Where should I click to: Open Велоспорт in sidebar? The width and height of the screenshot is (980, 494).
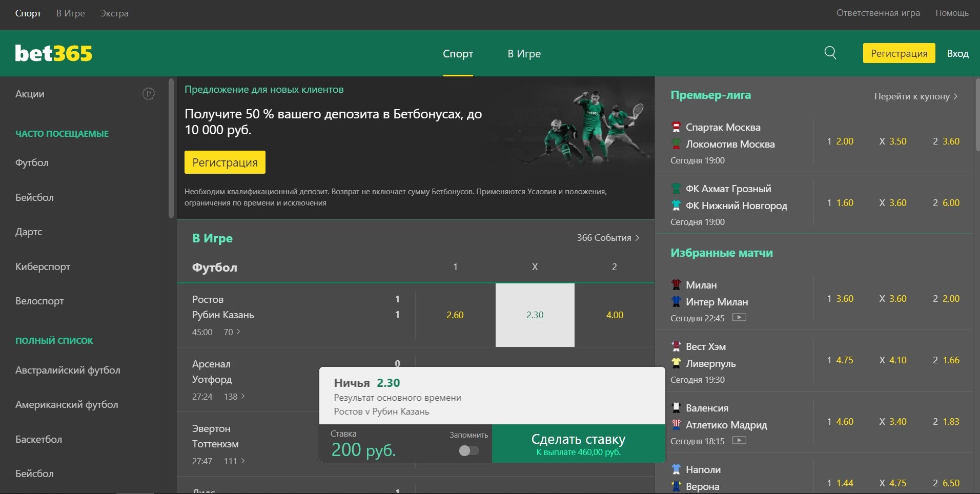tap(39, 301)
